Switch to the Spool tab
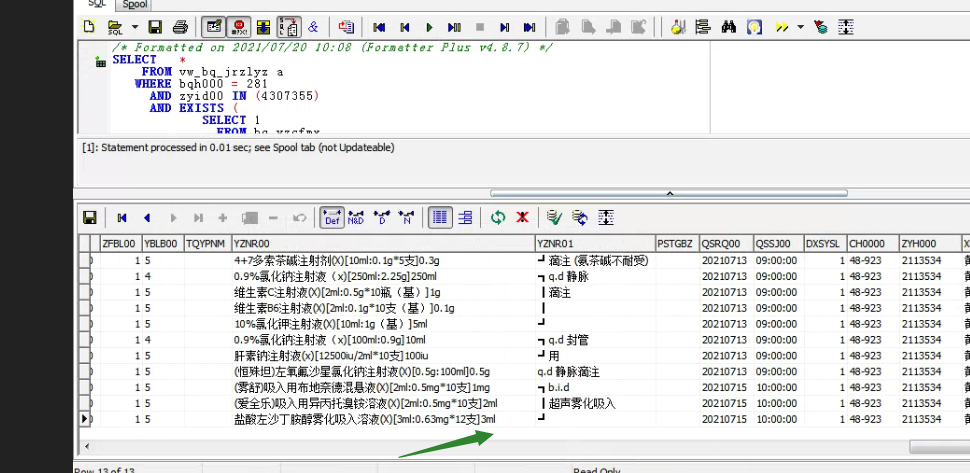 click(135, 5)
